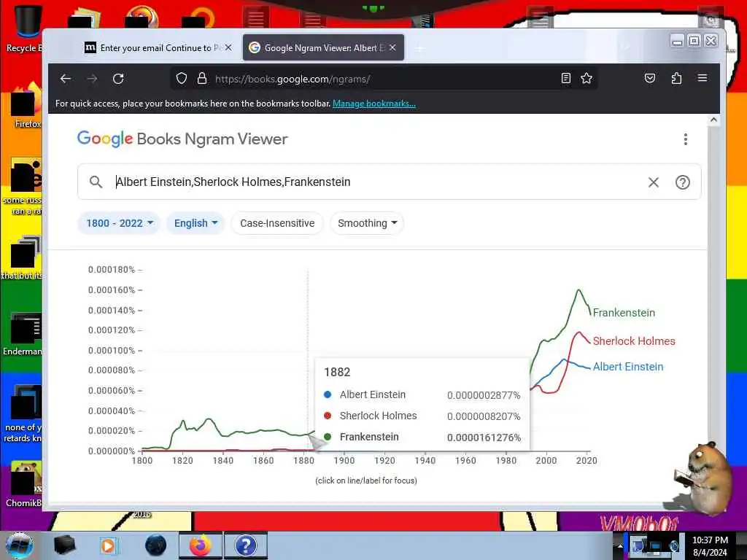Focus the Sherlock Holmes line label

[x=634, y=341]
